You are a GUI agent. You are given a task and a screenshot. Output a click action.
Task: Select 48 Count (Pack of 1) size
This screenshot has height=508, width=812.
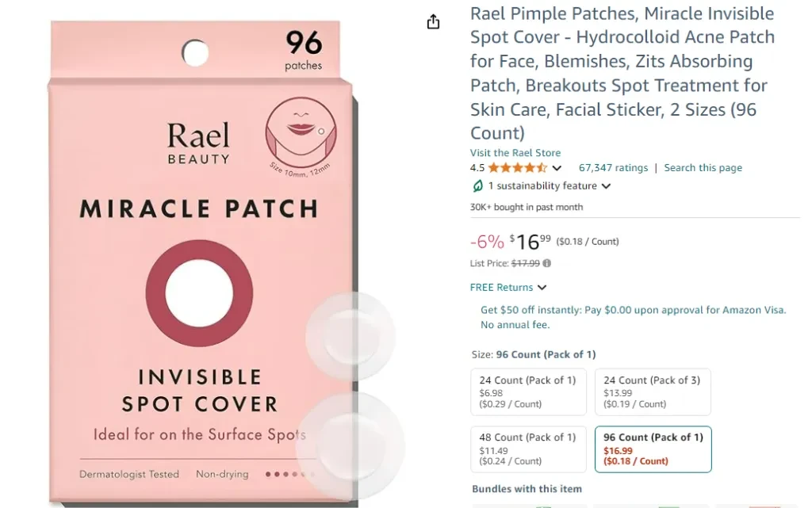(x=528, y=449)
